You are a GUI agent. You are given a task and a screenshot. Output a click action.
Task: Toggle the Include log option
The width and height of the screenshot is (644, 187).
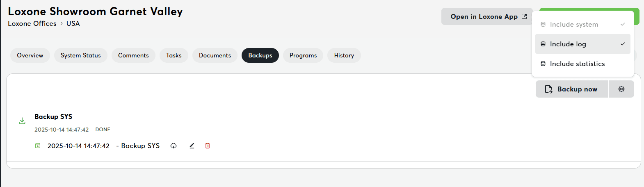[583, 44]
